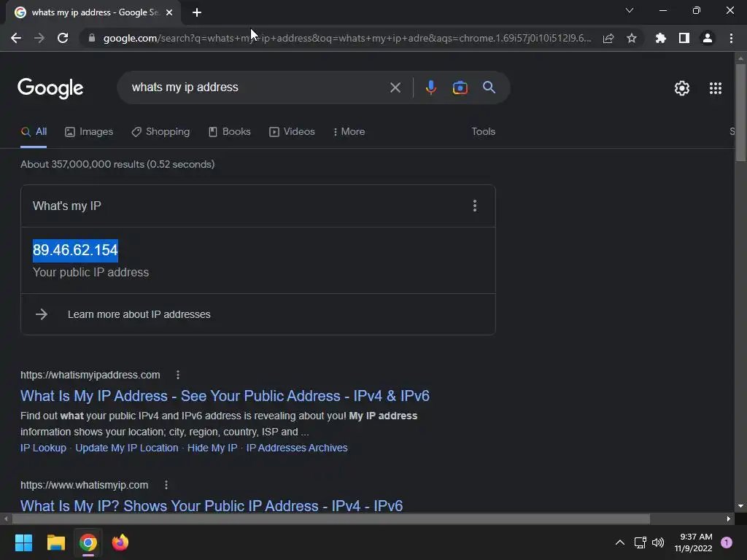The image size is (747, 560).
Task: Expand the More search categories menu
Action: click(x=349, y=132)
